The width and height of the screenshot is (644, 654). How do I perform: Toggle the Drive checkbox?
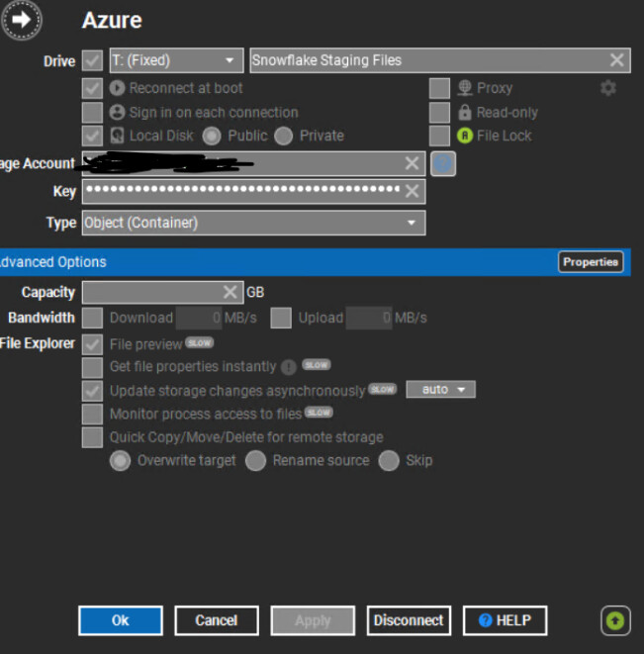coord(92,61)
